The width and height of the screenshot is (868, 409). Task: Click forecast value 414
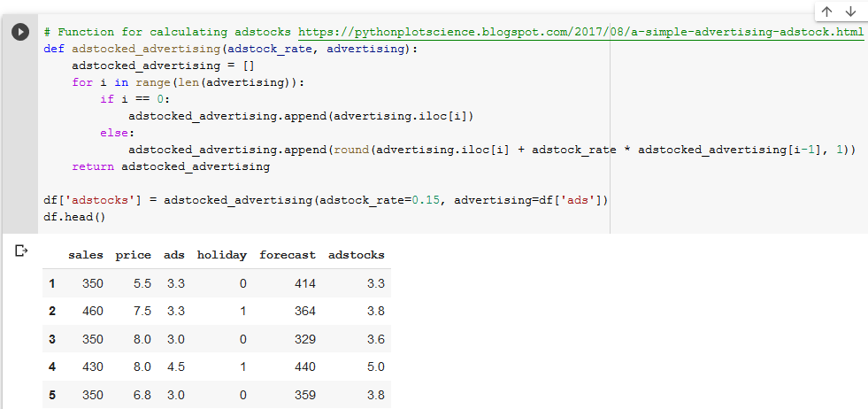[x=305, y=284]
